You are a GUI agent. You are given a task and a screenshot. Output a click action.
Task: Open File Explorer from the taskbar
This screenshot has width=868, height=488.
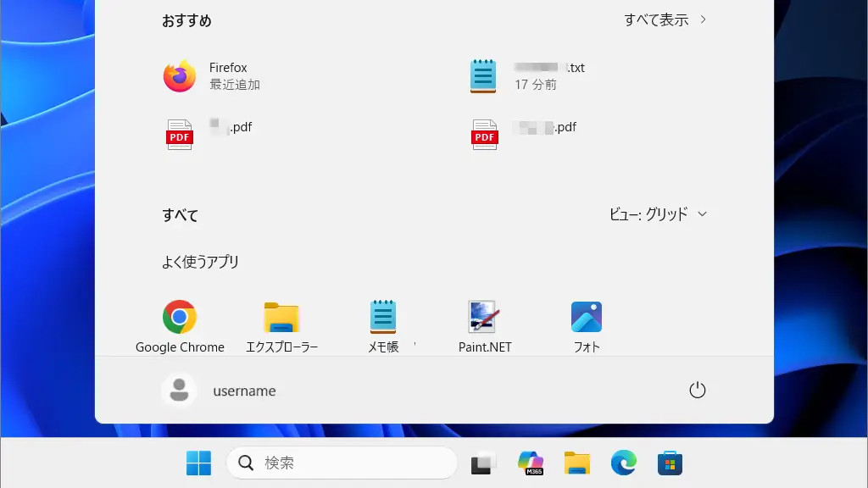(x=576, y=463)
